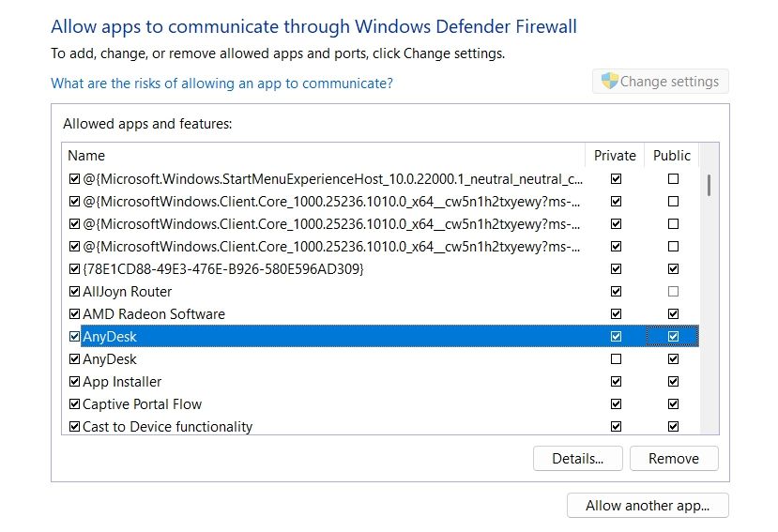Select the Captive Portal Flow row text

(x=143, y=404)
